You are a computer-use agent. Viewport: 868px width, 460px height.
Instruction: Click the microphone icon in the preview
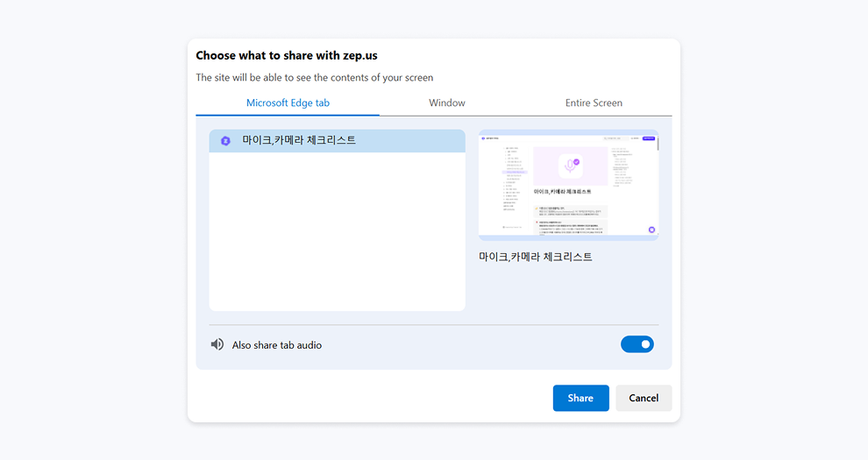pos(569,166)
